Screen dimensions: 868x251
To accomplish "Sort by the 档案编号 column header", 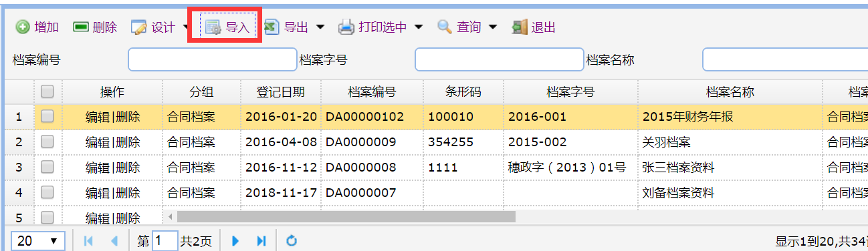I will (x=372, y=92).
